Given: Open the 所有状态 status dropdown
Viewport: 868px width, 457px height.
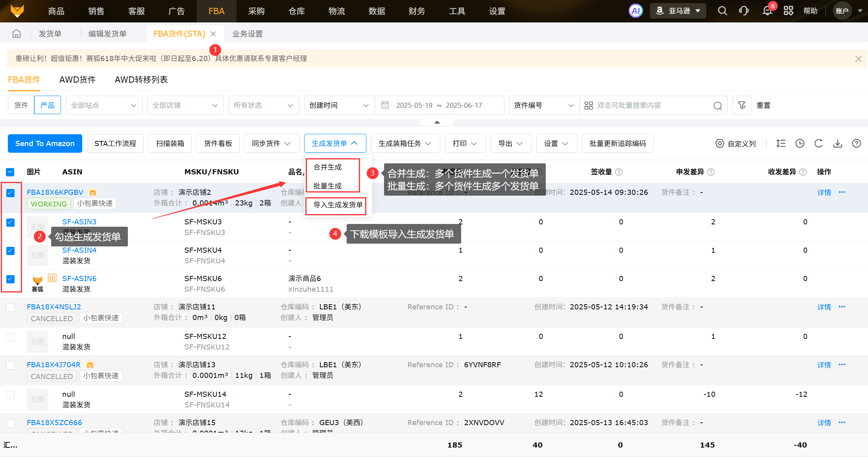Looking at the screenshot, I should [263, 105].
